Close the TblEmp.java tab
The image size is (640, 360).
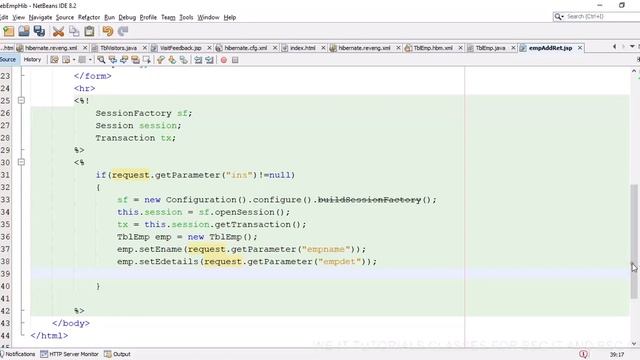[x=513, y=48]
